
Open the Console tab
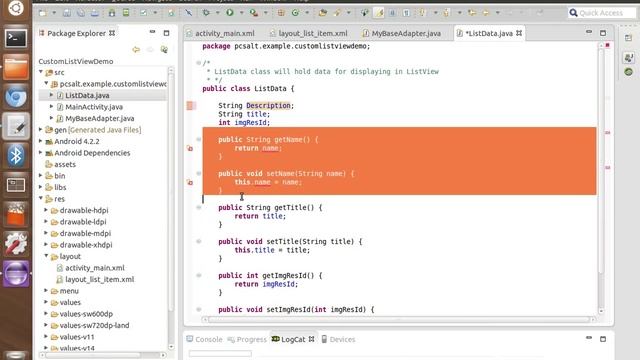[204, 339]
